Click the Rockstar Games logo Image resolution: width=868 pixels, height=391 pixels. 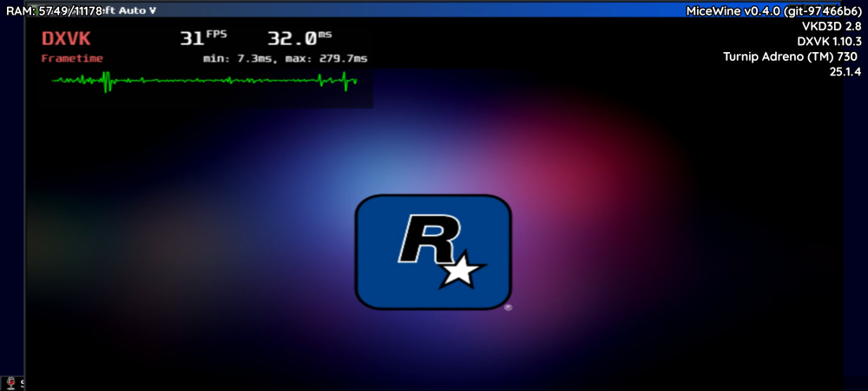pos(433,252)
